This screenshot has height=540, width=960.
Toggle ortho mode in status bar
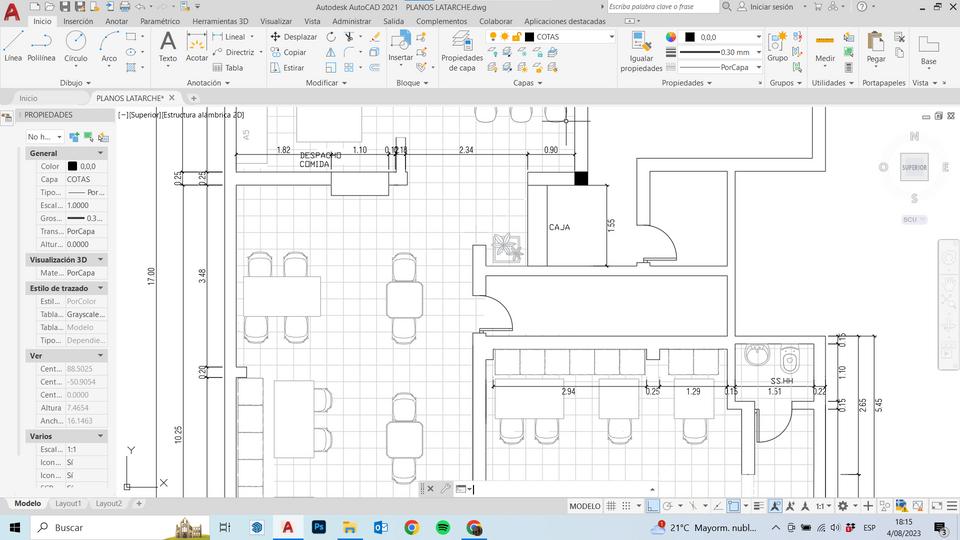tap(653, 506)
